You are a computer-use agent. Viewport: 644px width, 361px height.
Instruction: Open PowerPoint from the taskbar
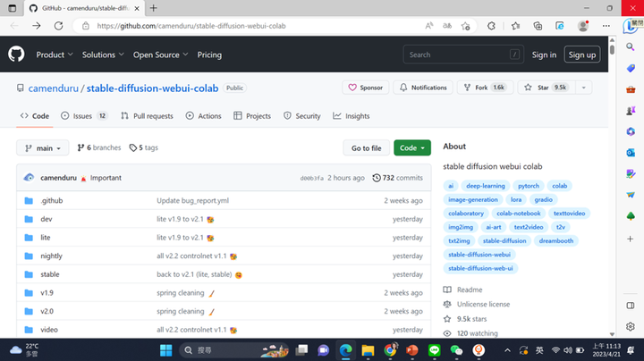[x=412, y=350]
